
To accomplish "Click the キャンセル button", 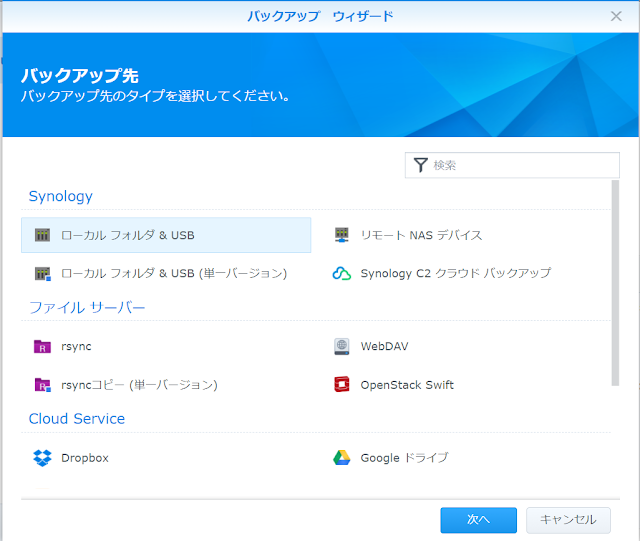I will pyautogui.click(x=568, y=520).
